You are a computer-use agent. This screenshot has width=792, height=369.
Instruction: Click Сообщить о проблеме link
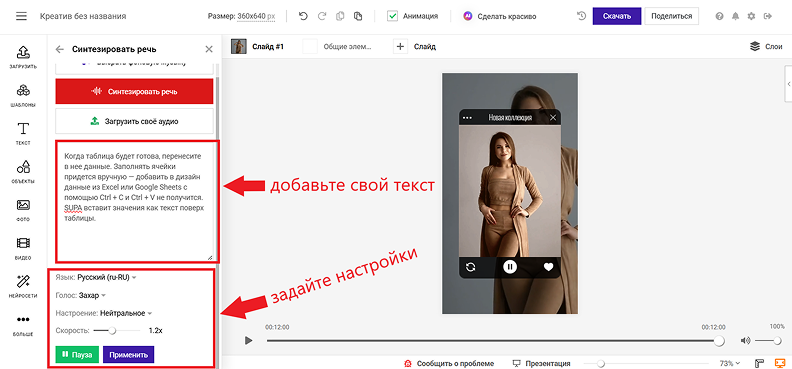[449, 363]
